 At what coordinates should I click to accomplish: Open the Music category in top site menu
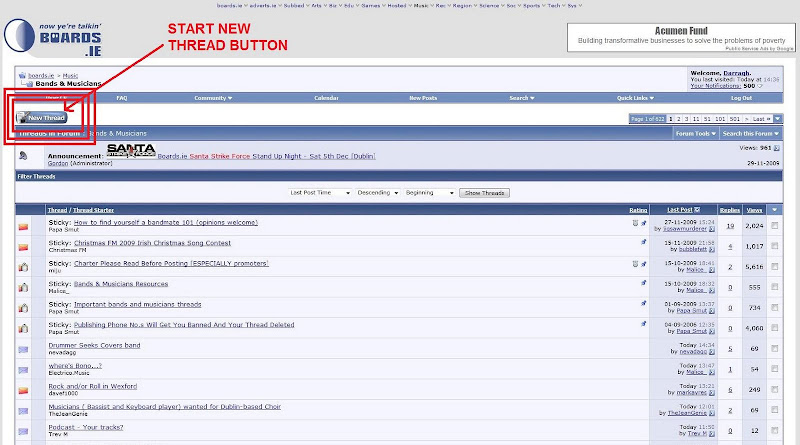(x=423, y=6)
